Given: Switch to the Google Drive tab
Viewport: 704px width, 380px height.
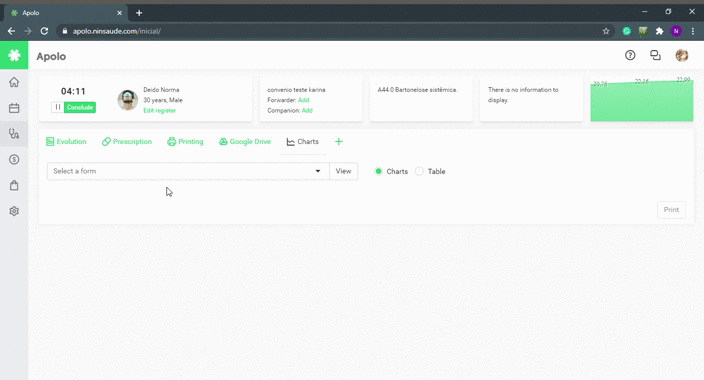Looking at the screenshot, I should (245, 141).
